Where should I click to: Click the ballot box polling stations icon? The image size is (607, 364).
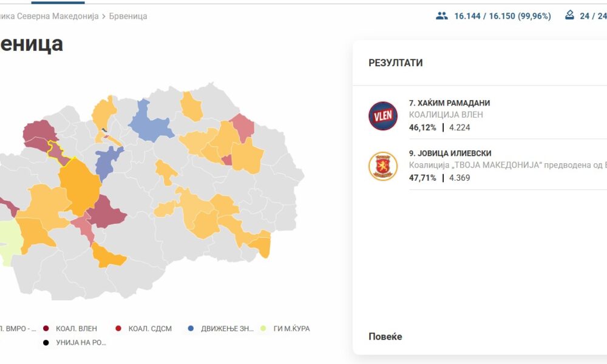click(x=569, y=15)
